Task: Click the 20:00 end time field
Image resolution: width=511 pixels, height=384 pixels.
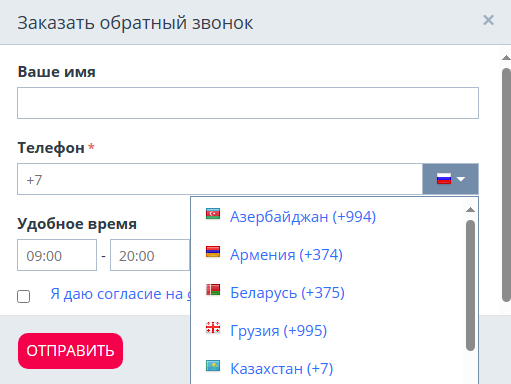Action: pyautogui.click(x=150, y=255)
